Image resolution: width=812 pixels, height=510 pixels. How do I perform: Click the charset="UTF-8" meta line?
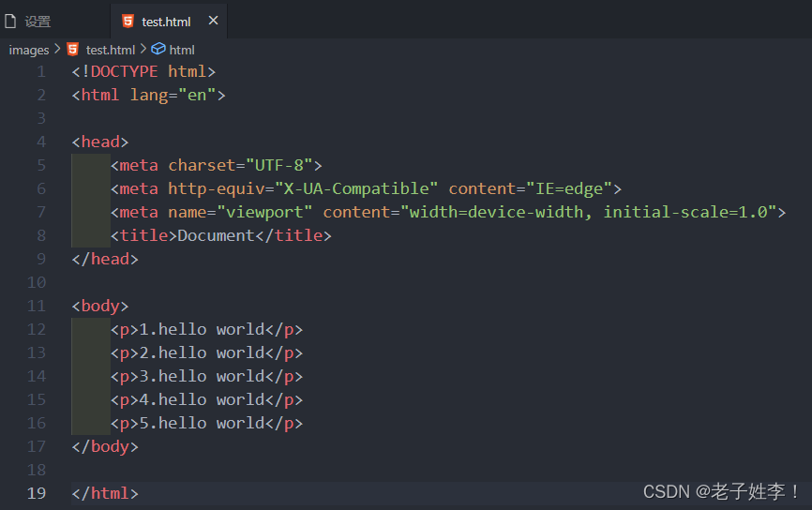pyautogui.click(x=217, y=165)
